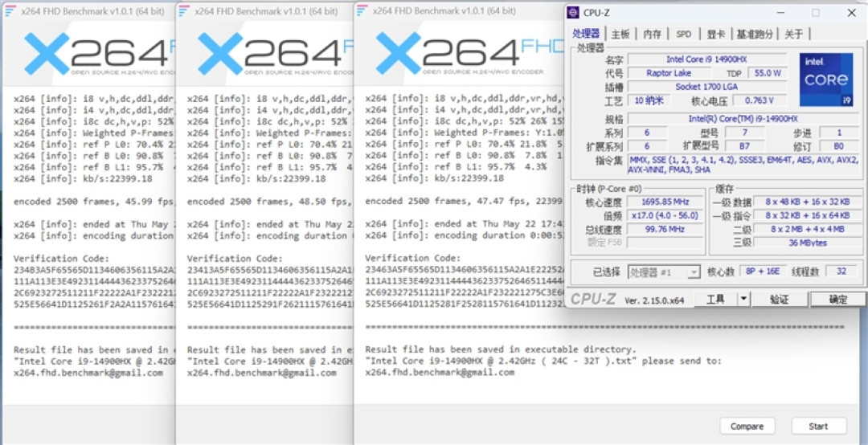
Task: Click the bus speed value 99.76 MHz
Action: 665,229
